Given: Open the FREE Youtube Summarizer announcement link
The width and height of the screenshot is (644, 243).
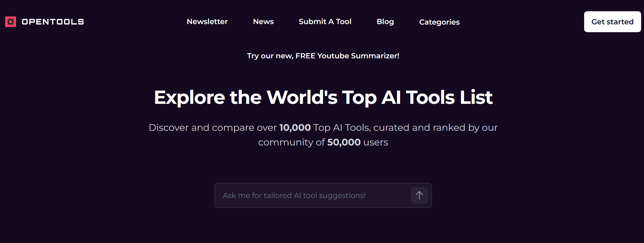Looking at the screenshot, I should click(323, 56).
